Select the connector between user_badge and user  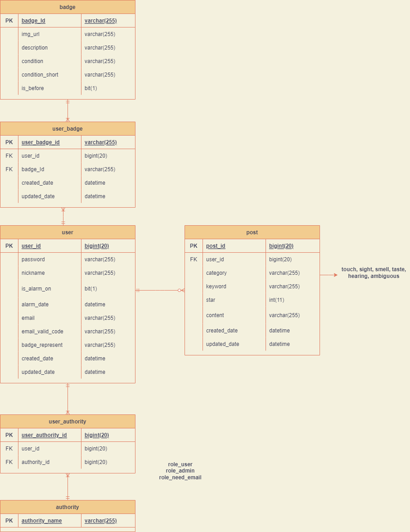point(63,217)
